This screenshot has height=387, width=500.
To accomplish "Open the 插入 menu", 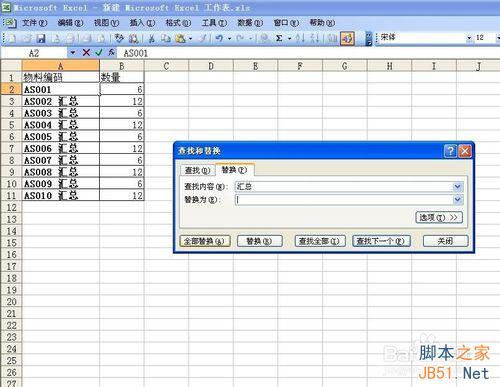I will pyautogui.click(x=142, y=23).
